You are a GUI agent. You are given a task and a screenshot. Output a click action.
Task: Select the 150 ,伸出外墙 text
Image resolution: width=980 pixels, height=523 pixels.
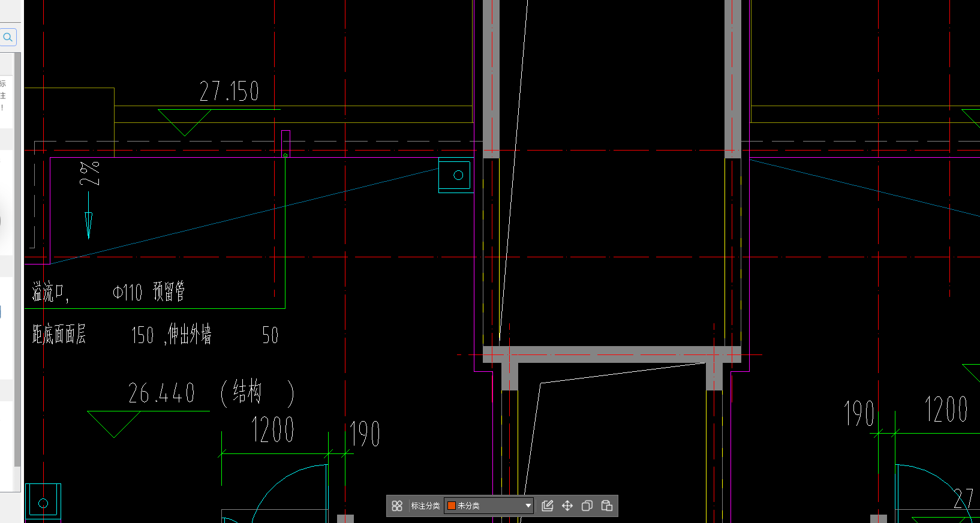pyautogui.click(x=172, y=335)
